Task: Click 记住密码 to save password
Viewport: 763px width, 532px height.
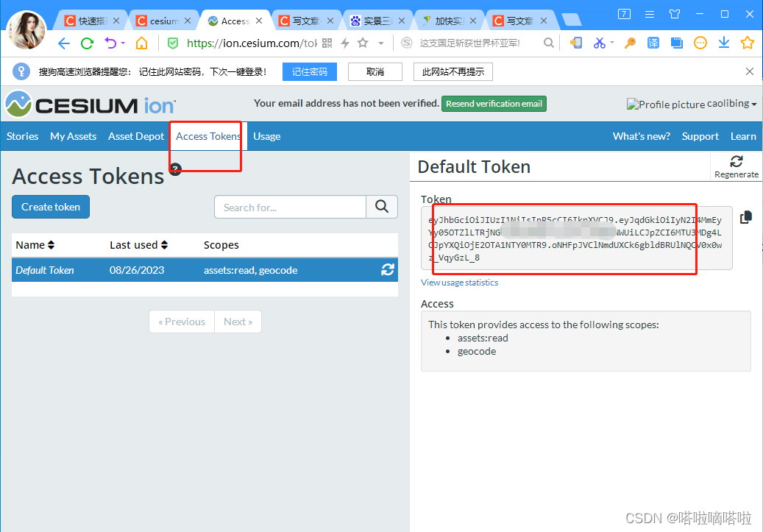Action: click(310, 72)
